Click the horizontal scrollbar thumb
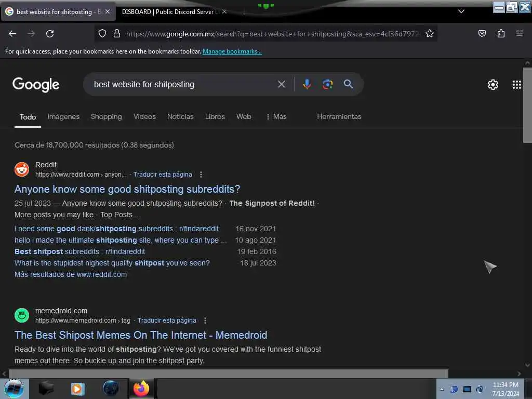This screenshot has width=532, height=399. 229,374
